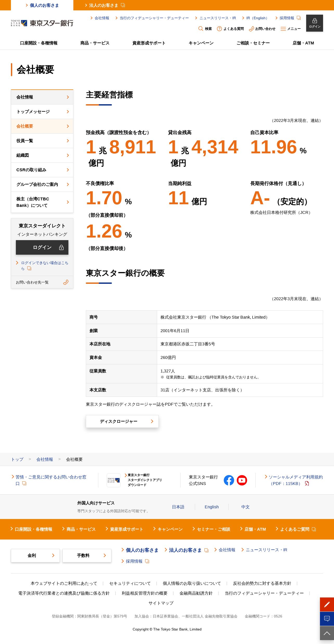Open 商品・サービス main menu
Viewport: 334px width, 644px height.
(x=95, y=43)
